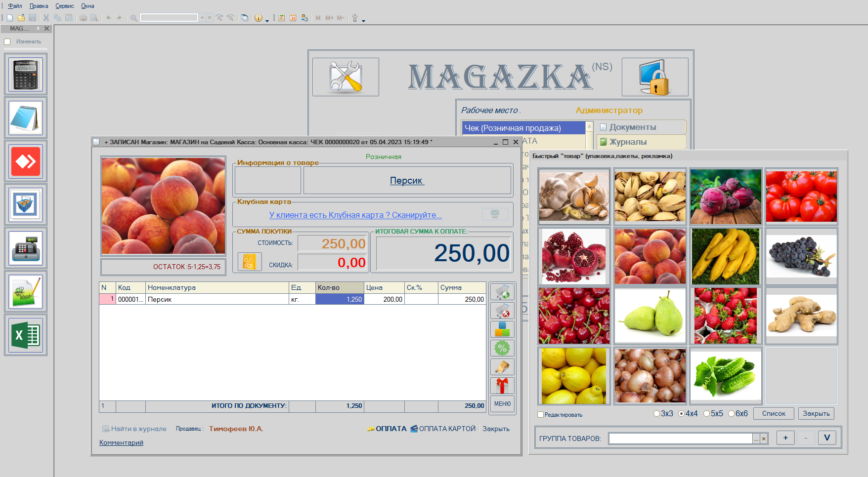Enable the Редактировать checkbox

click(540, 415)
